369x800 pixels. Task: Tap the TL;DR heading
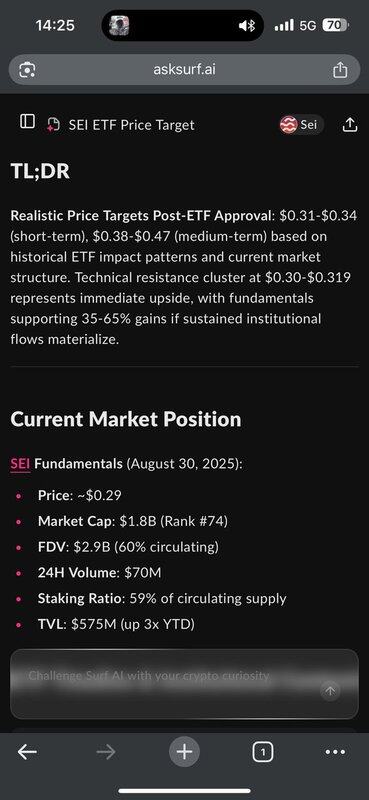(40, 171)
